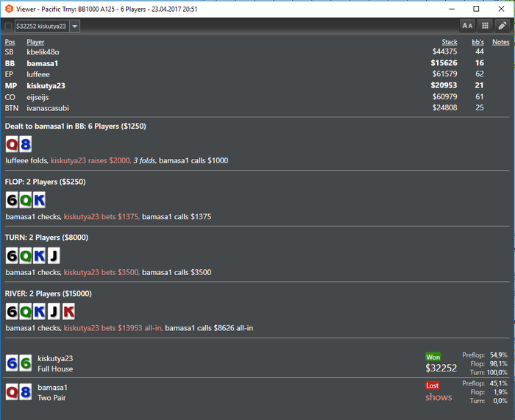Close the Viewer window
The height and width of the screenshot is (420, 515).
click(x=501, y=9)
